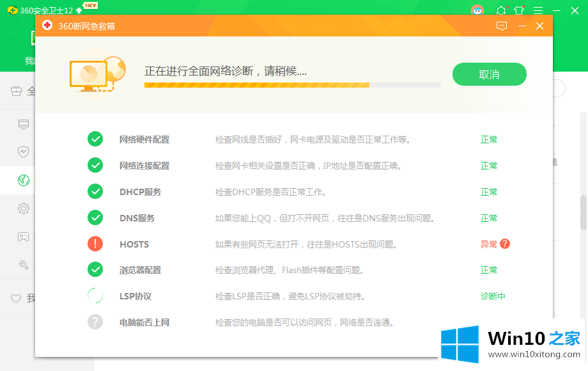Click the green check icon for DHCP服务

pyautogui.click(x=95, y=191)
